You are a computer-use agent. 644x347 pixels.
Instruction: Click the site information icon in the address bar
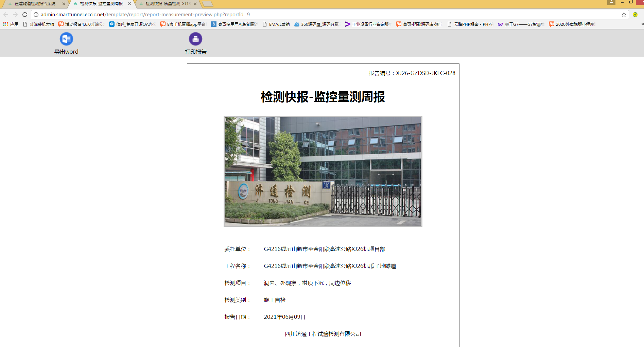click(36, 15)
